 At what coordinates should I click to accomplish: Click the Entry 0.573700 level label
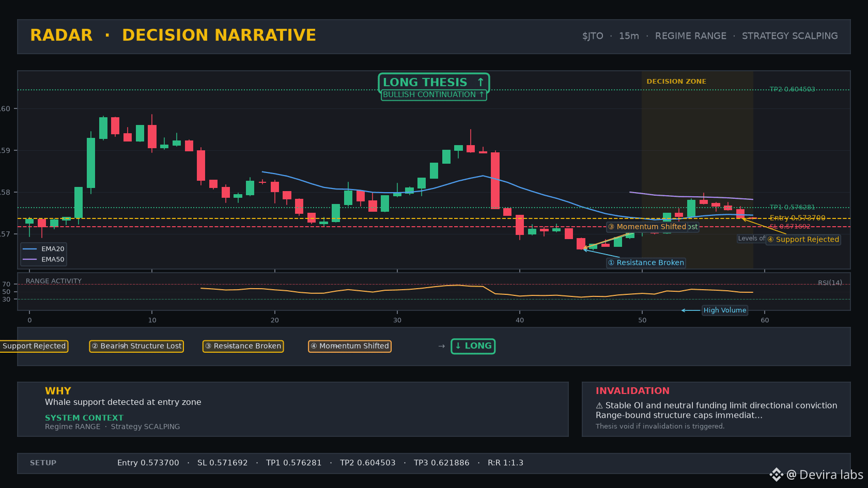[x=797, y=218]
